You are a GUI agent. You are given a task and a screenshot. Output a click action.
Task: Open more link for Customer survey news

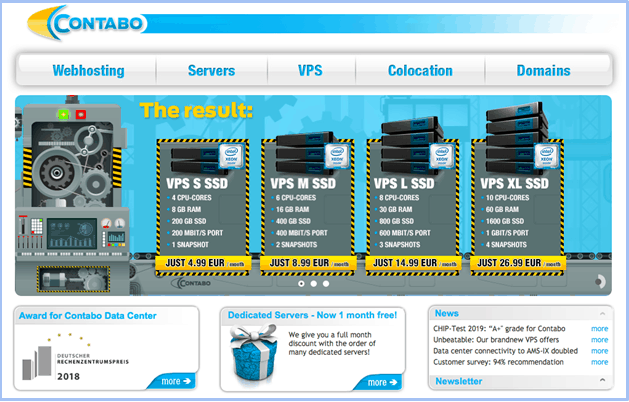click(x=599, y=362)
